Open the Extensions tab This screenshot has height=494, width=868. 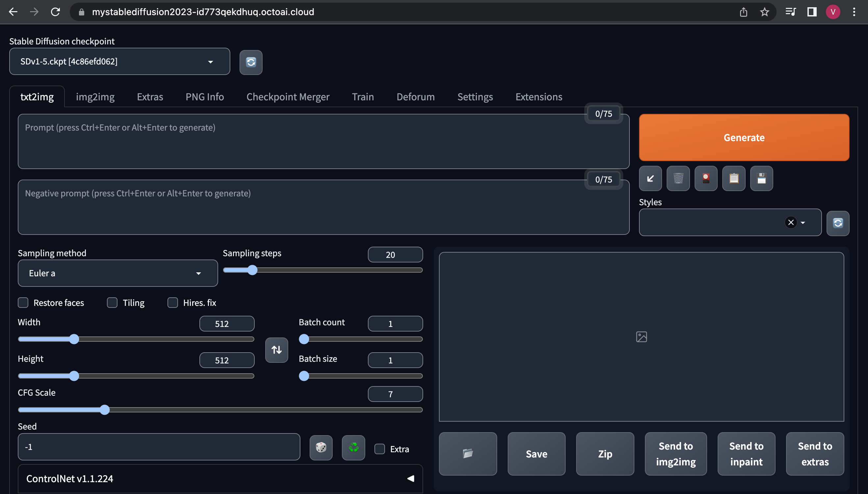539,97
